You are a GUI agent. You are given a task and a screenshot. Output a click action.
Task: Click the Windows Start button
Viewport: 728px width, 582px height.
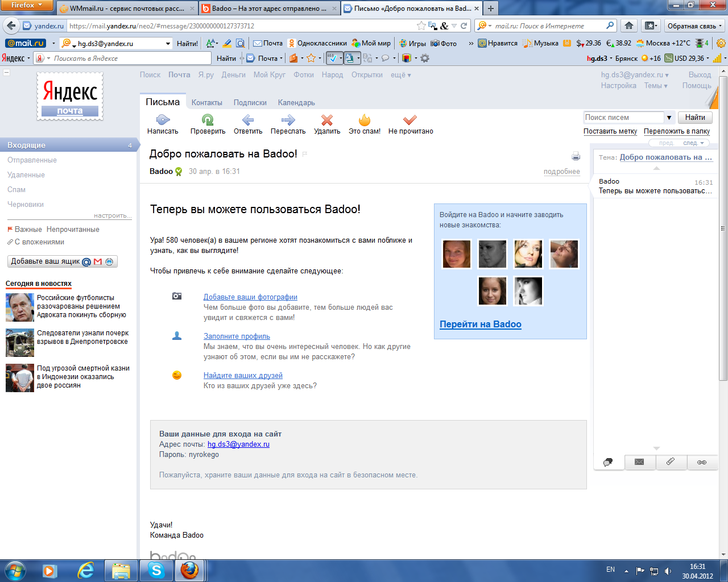[x=15, y=570]
